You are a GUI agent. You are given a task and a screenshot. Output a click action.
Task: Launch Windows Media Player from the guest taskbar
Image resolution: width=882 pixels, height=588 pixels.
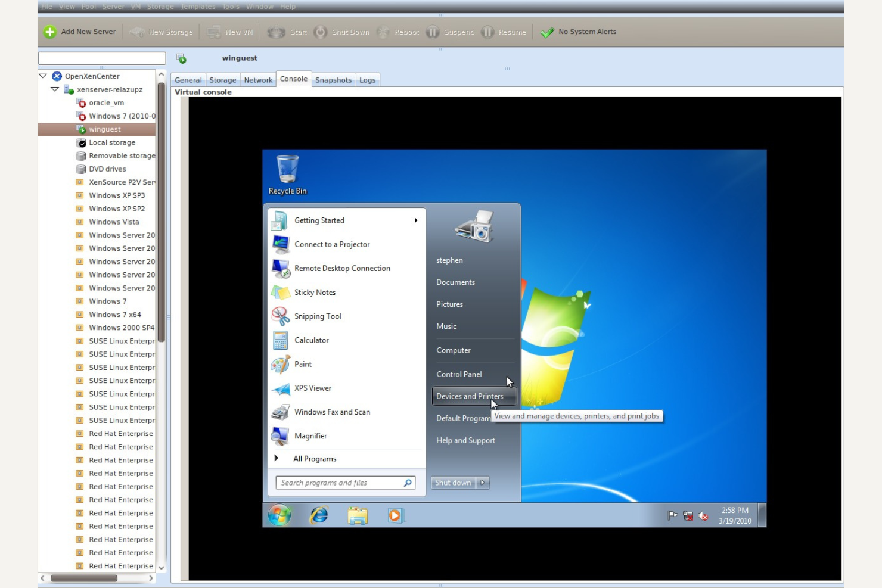[x=396, y=515]
